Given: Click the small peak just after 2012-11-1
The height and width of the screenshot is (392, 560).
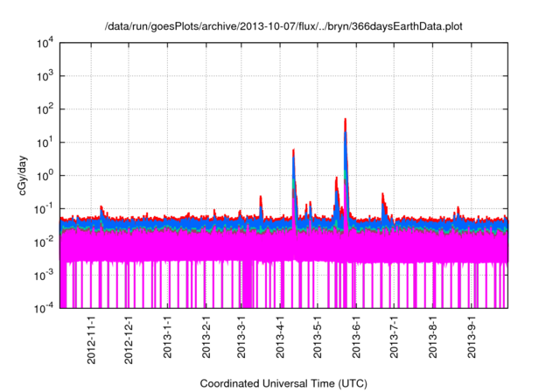Looking at the screenshot, I should 101,208.
